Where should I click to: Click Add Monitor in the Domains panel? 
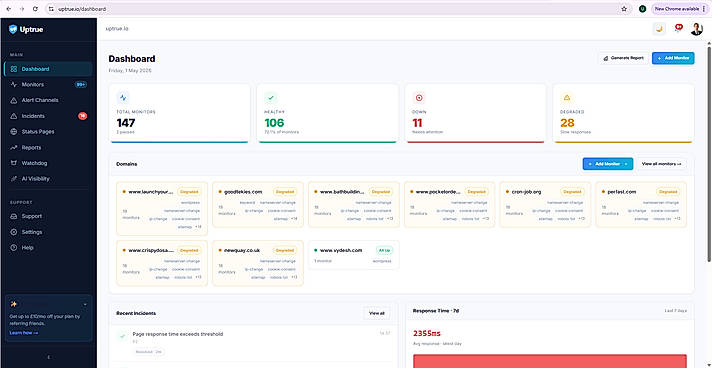608,164
